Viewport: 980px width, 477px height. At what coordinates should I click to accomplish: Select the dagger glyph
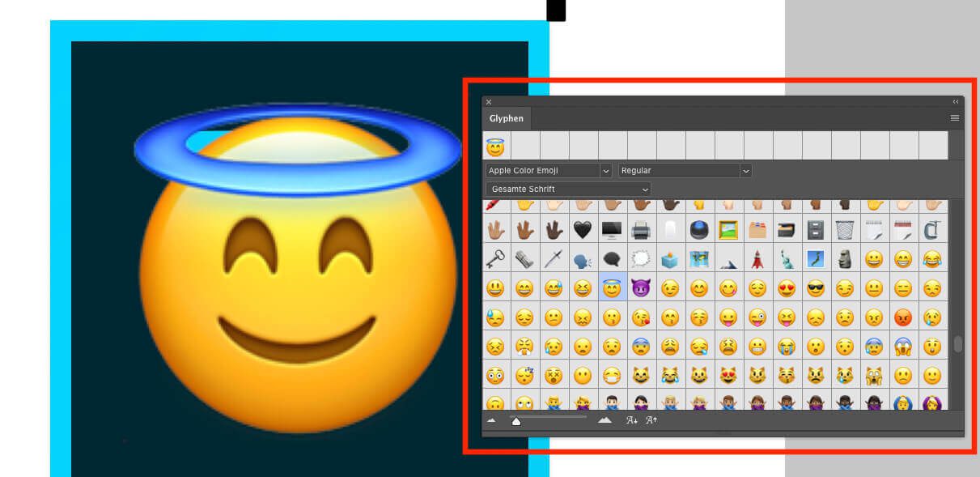(554, 259)
